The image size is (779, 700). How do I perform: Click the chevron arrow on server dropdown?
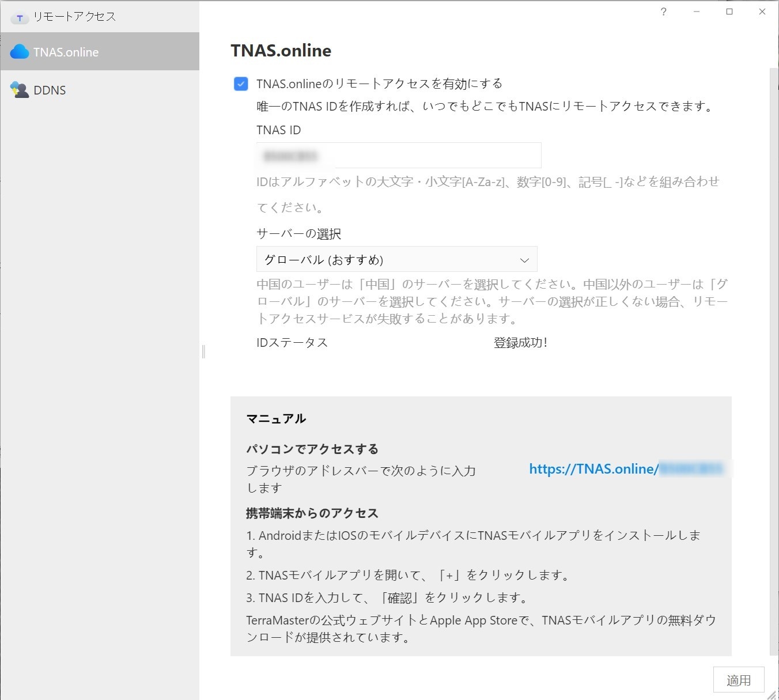click(524, 260)
